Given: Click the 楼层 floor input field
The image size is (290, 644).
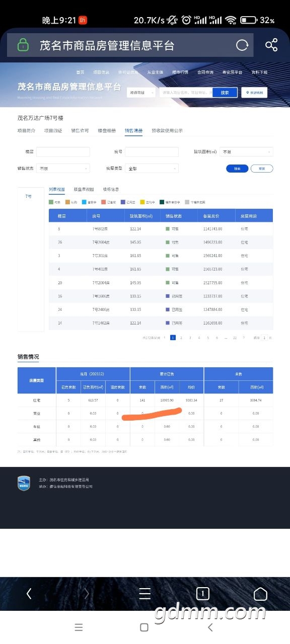Looking at the screenshot, I should [x=63, y=151].
